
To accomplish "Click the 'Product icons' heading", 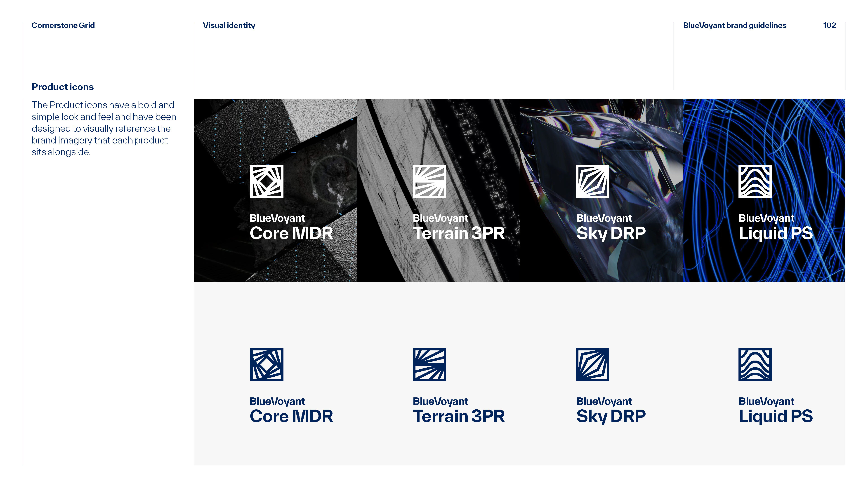I will [63, 87].
